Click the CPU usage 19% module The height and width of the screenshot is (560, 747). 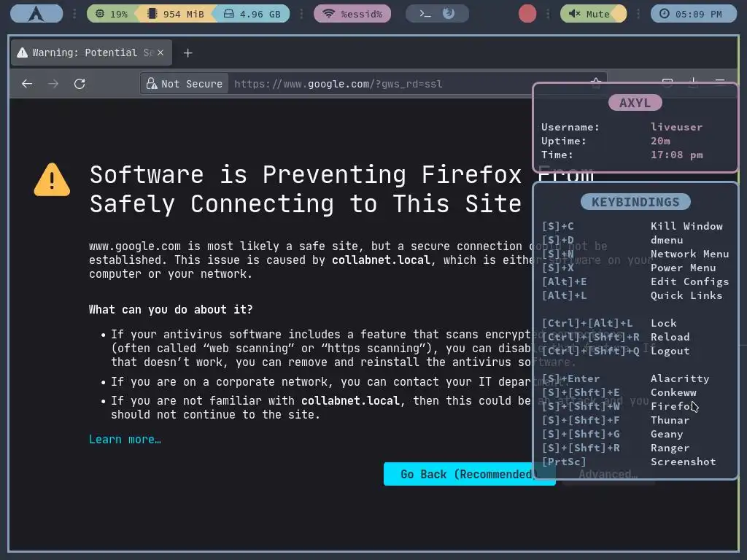112,14
